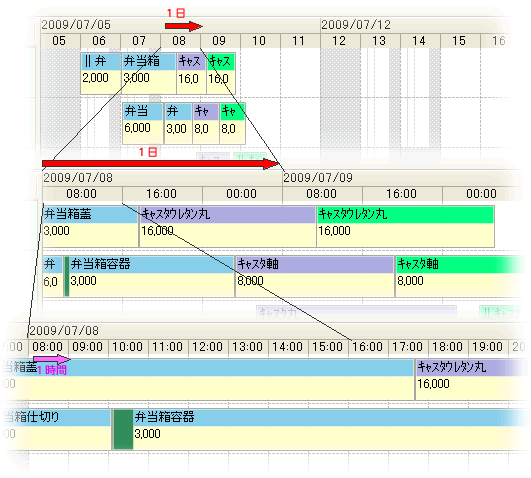Screen dimensions: 531x478
Task: Click the 16:00 hour in bottom chart
Action: [368, 347]
